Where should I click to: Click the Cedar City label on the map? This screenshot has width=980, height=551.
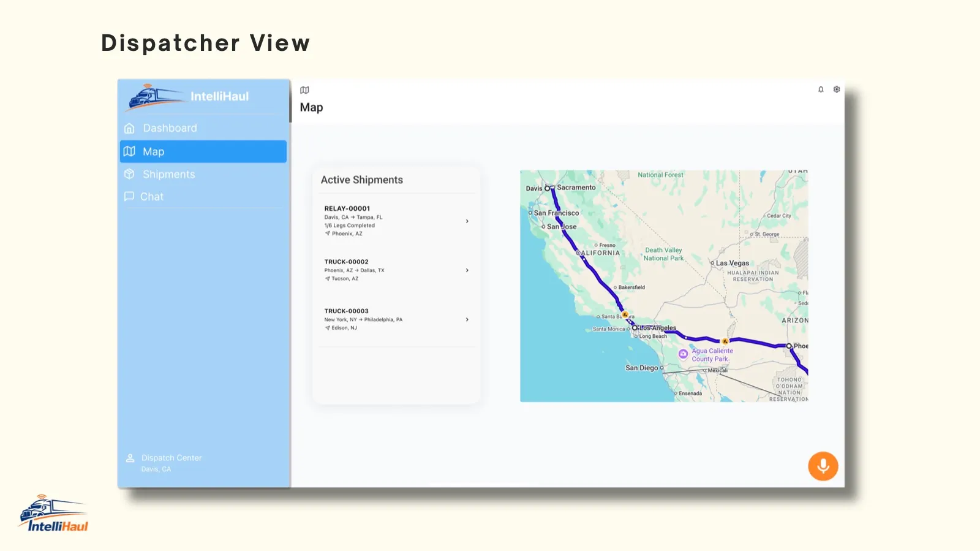click(779, 216)
